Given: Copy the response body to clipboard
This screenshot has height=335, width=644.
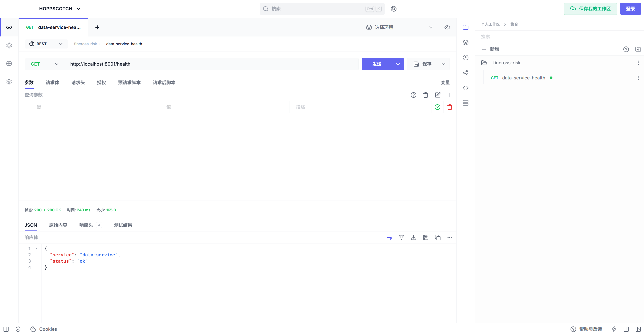Looking at the screenshot, I should pos(438,237).
